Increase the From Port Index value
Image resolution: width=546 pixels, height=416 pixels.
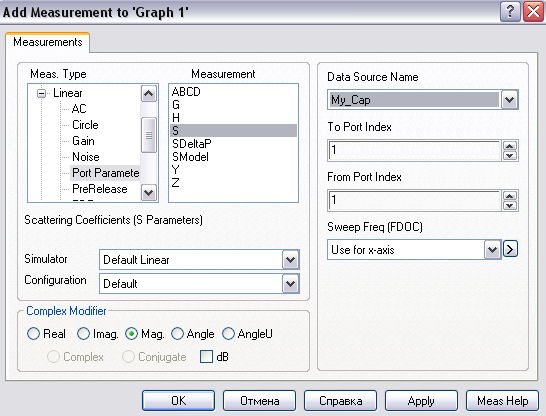pos(510,196)
